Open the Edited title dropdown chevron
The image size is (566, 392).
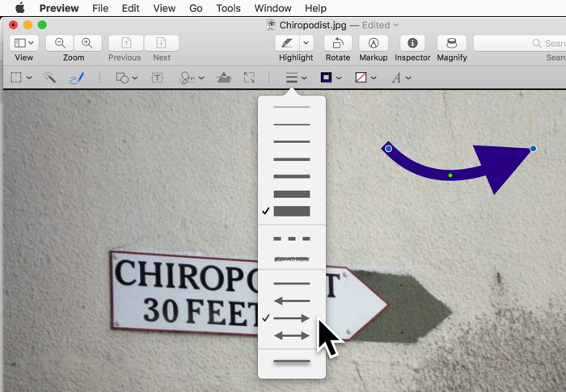396,25
